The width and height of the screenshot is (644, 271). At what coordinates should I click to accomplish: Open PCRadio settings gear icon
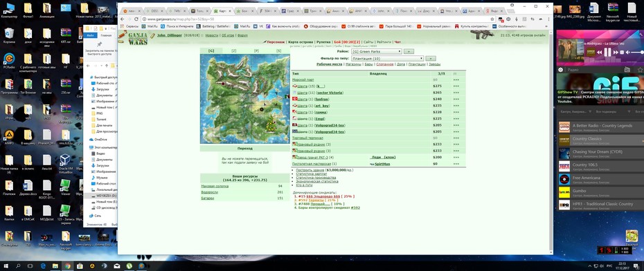click(x=560, y=70)
